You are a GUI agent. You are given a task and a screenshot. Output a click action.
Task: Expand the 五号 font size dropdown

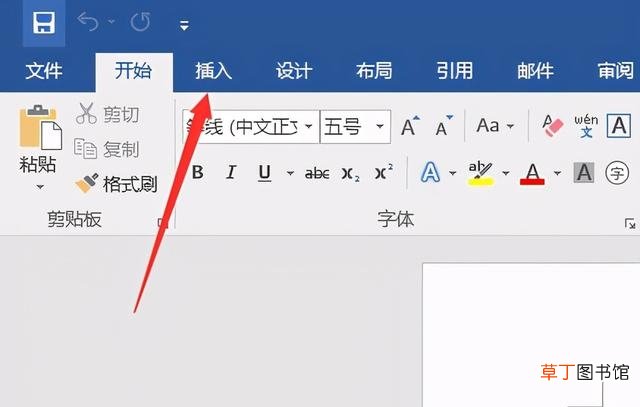click(x=380, y=127)
